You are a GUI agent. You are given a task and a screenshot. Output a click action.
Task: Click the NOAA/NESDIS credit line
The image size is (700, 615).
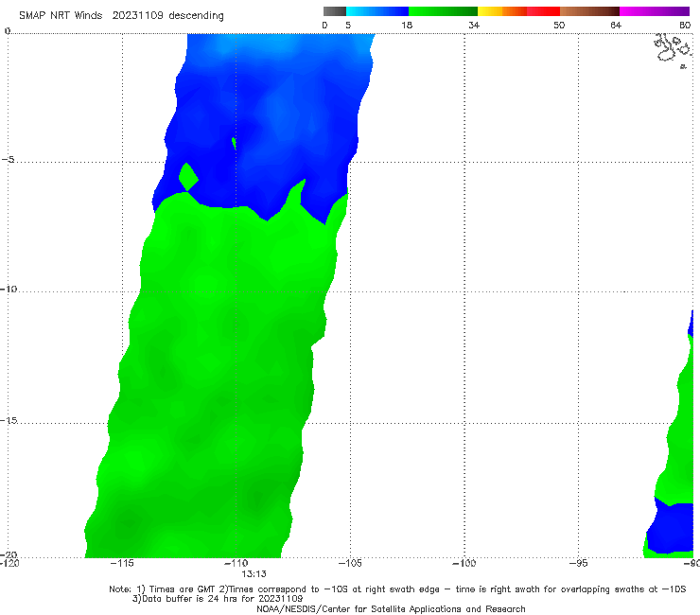(x=391, y=608)
